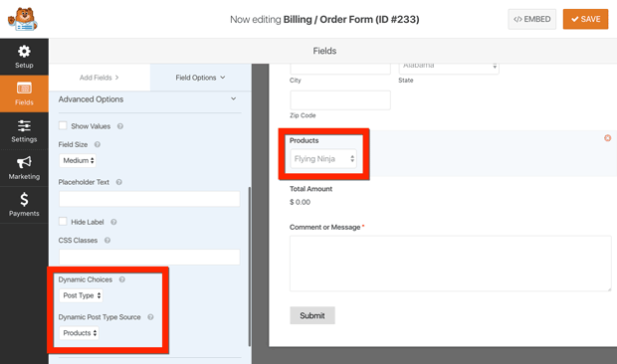This screenshot has width=617, height=364.
Task: Click into the CSS Classes input
Action: [149, 257]
